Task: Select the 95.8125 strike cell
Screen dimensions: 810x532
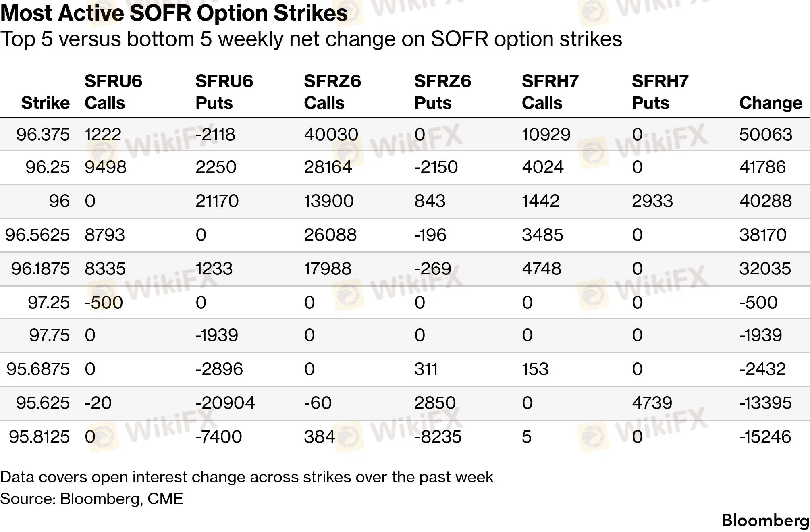Action: point(39,436)
